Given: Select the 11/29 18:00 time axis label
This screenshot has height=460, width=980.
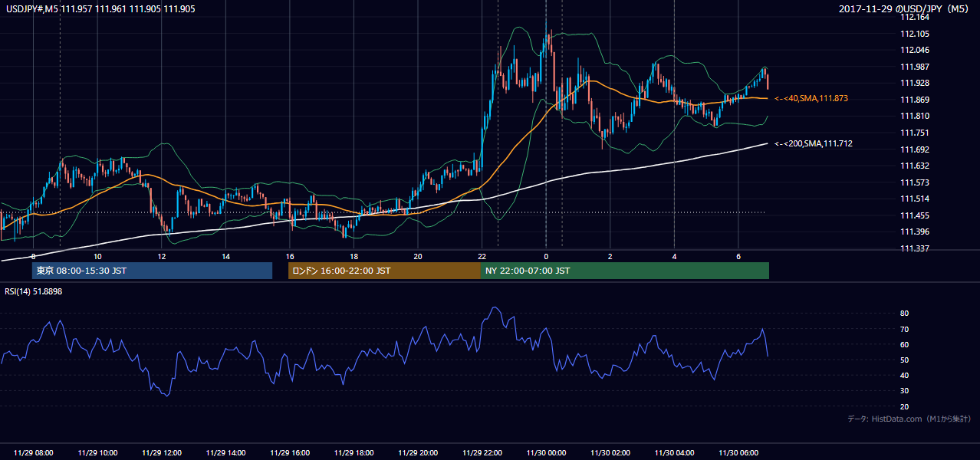Looking at the screenshot, I should pyautogui.click(x=354, y=453).
